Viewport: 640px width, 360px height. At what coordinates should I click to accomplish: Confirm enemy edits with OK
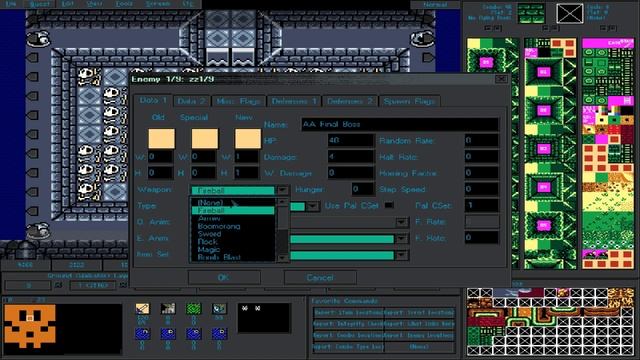(224, 278)
